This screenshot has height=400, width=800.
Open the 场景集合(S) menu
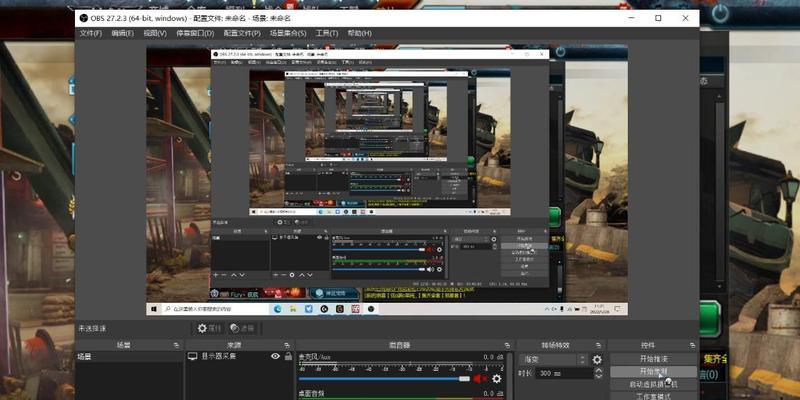pos(288,33)
